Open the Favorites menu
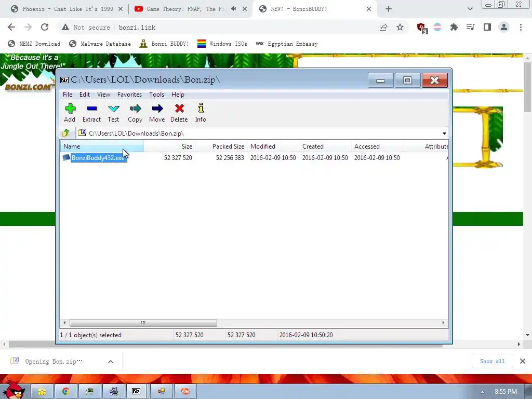This screenshot has height=399, width=532. 129,95
